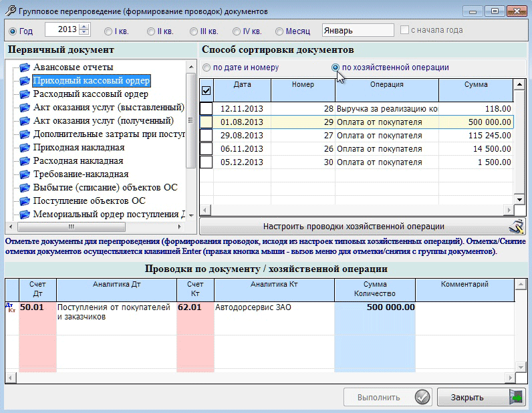Click the Выполнить button
Image resolution: width=532 pixels, height=413 pixels.
click(388, 397)
